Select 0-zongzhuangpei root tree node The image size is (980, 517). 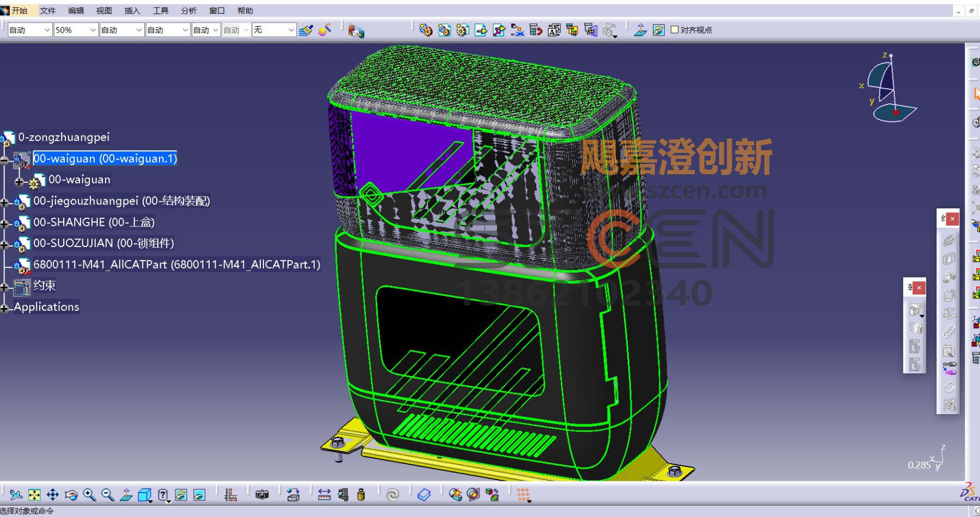click(x=64, y=137)
